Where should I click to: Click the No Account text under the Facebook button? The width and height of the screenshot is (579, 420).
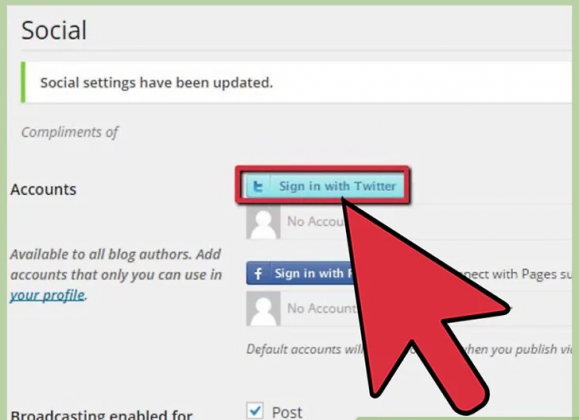coord(321,308)
